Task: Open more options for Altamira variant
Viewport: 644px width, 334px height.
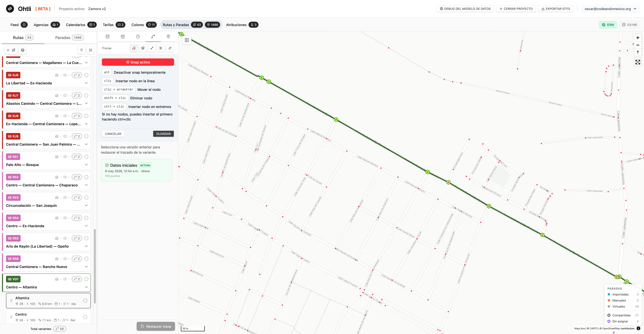Action: (x=85, y=301)
